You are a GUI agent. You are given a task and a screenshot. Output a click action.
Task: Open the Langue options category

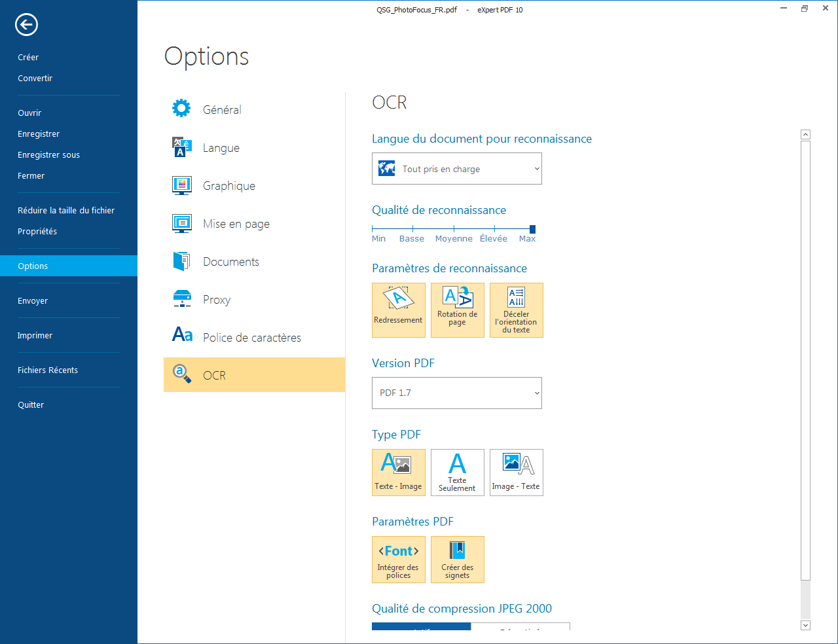pos(254,147)
